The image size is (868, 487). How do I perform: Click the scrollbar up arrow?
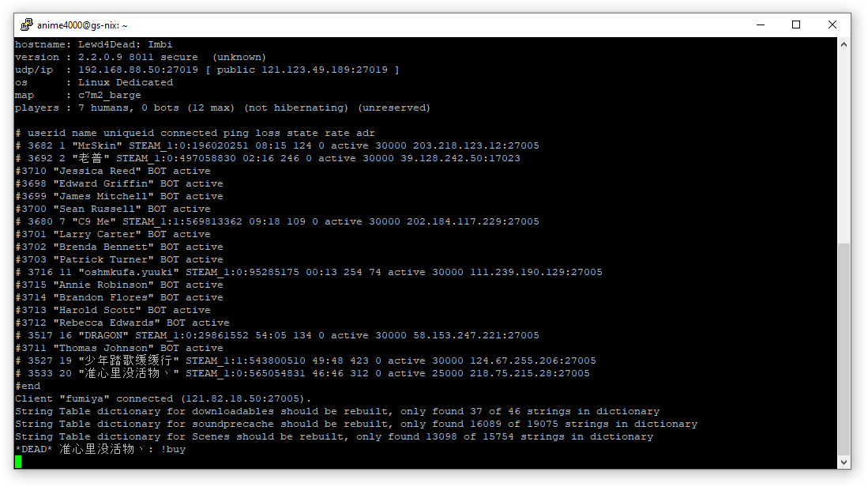click(x=844, y=44)
